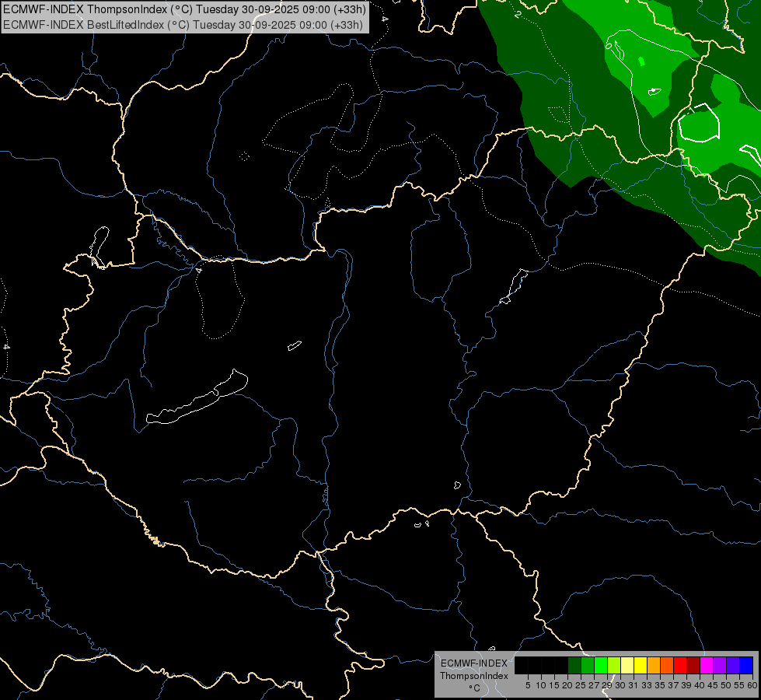This screenshot has height=700, width=761.
Task: Click legend tick value '40'
Action: (700, 685)
